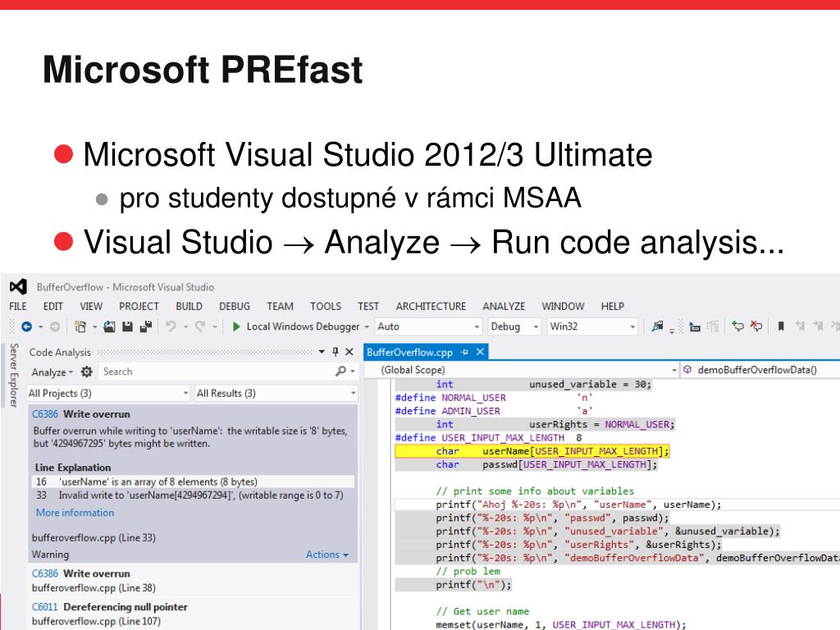This screenshot has width=840, height=630.
Task: Click the C6011 Dereferencing null pointer warning
Action: point(192,614)
